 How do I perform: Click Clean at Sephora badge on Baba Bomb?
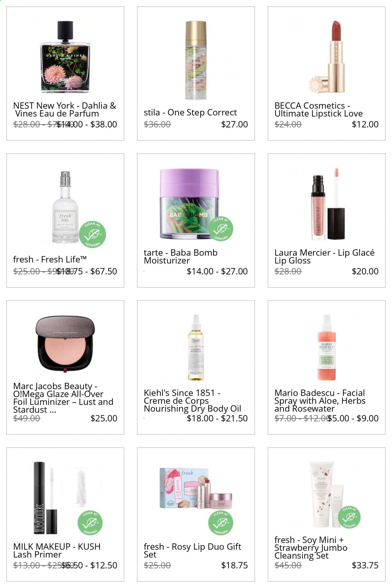coord(220,229)
